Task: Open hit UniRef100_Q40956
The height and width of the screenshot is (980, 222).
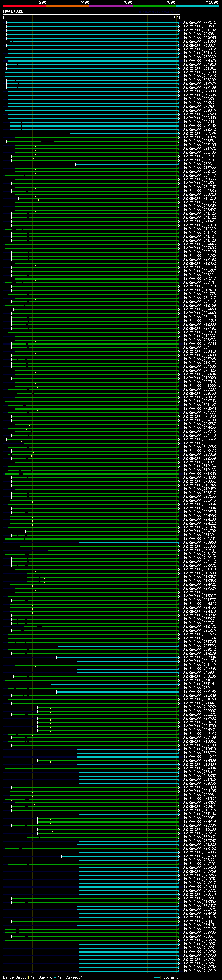Action: [x=199, y=669]
